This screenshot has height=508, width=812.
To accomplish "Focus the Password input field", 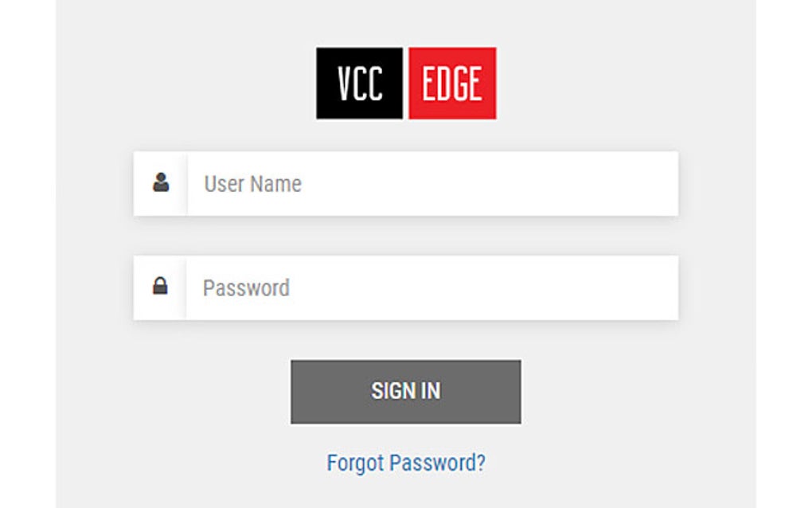I will [431, 287].
